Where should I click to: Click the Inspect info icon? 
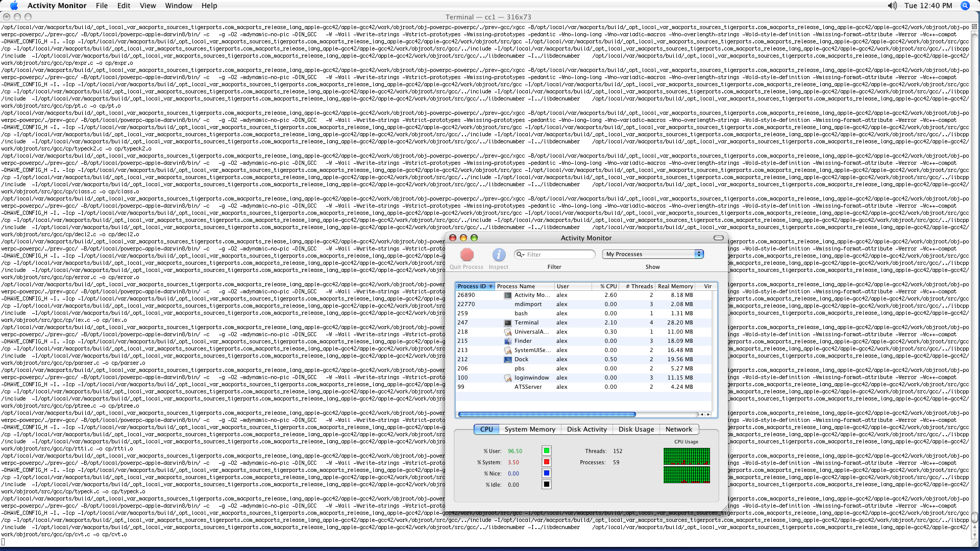[x=499, y=255]
